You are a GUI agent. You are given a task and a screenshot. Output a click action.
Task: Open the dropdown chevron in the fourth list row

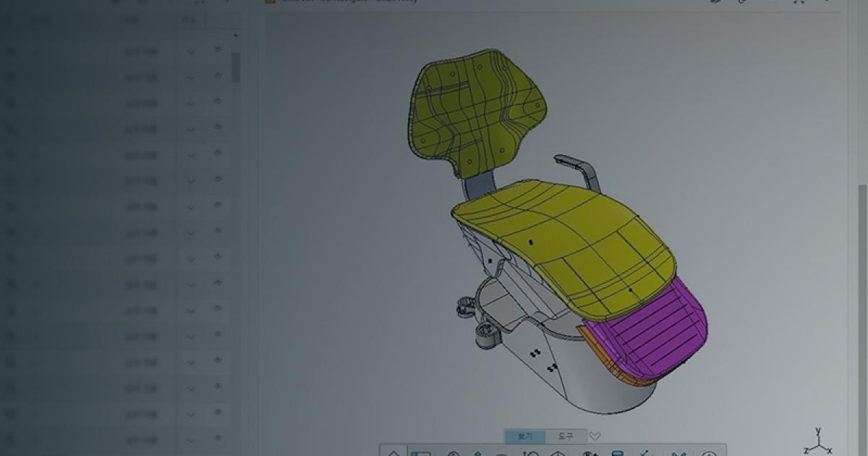tap(191, 130)
